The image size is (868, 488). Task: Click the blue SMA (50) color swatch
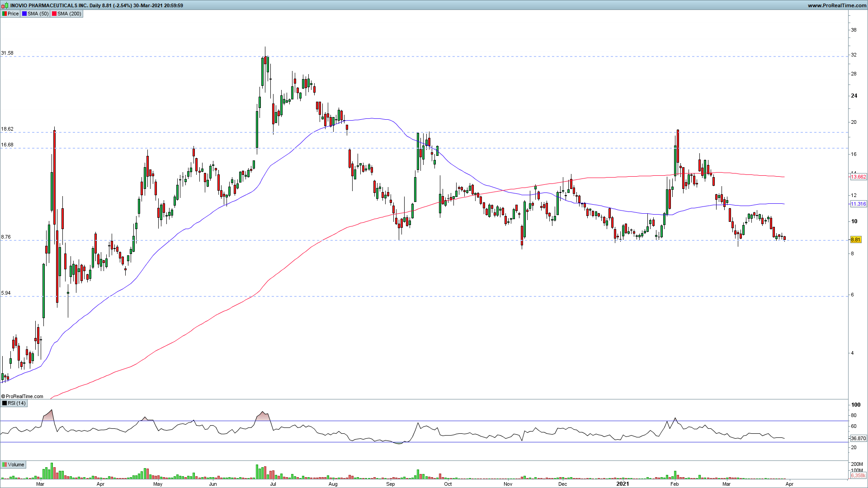coord(24,14)
